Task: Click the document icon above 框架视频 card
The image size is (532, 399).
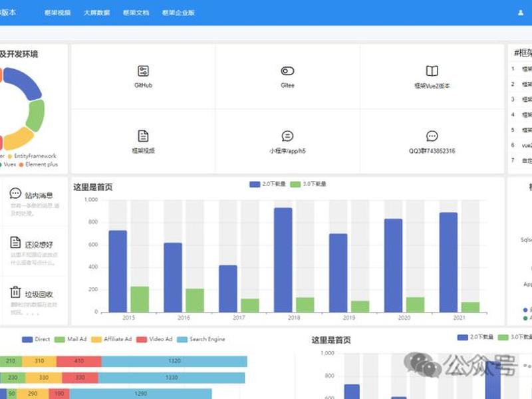Action: pos(143,136)
